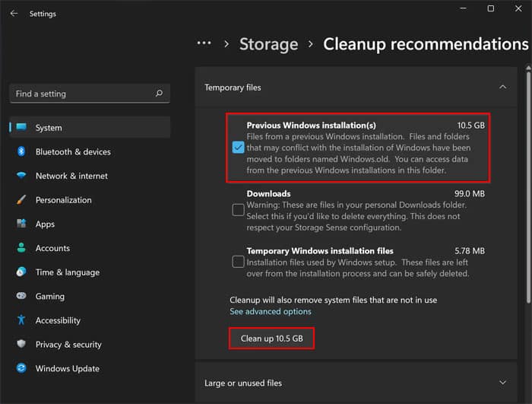Click the Gaming controller icon
The height and width of the screenshot is (404, 532).
pos(21,296)
